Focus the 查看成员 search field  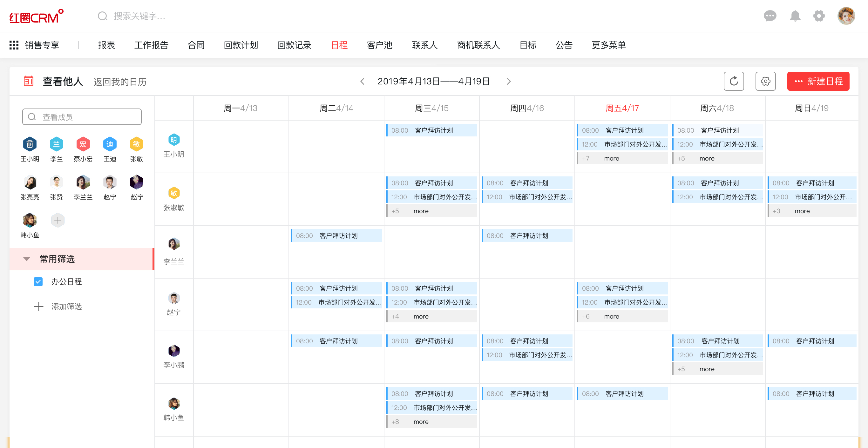pos(82,117)
